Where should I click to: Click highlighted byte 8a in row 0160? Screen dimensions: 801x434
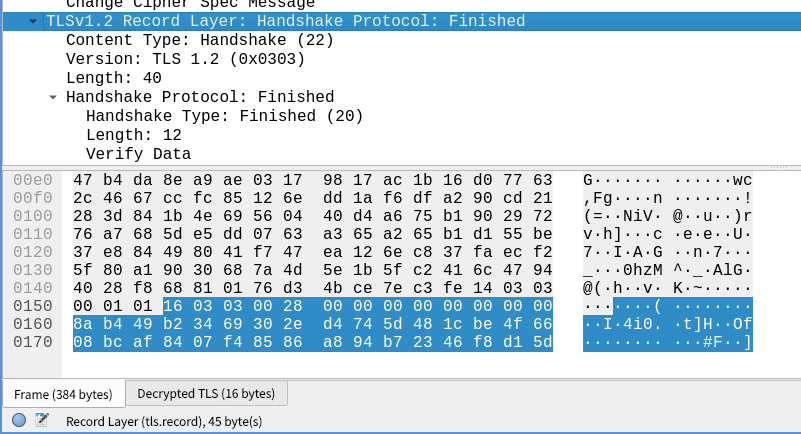(x=83, y=324)
